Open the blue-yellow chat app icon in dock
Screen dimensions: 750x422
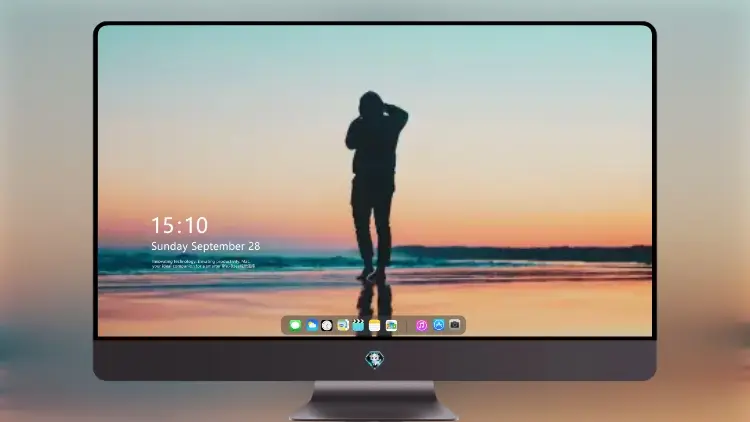[342, 325]
